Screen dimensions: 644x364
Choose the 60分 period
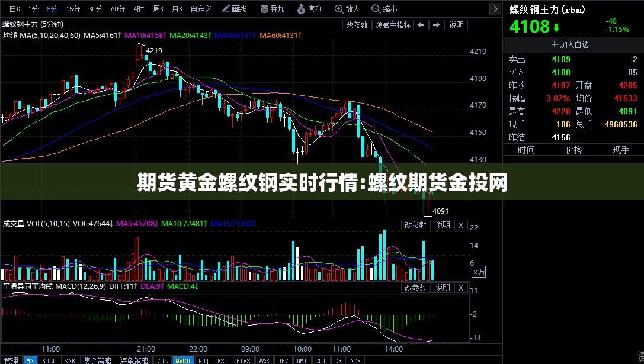coord(118,9)
